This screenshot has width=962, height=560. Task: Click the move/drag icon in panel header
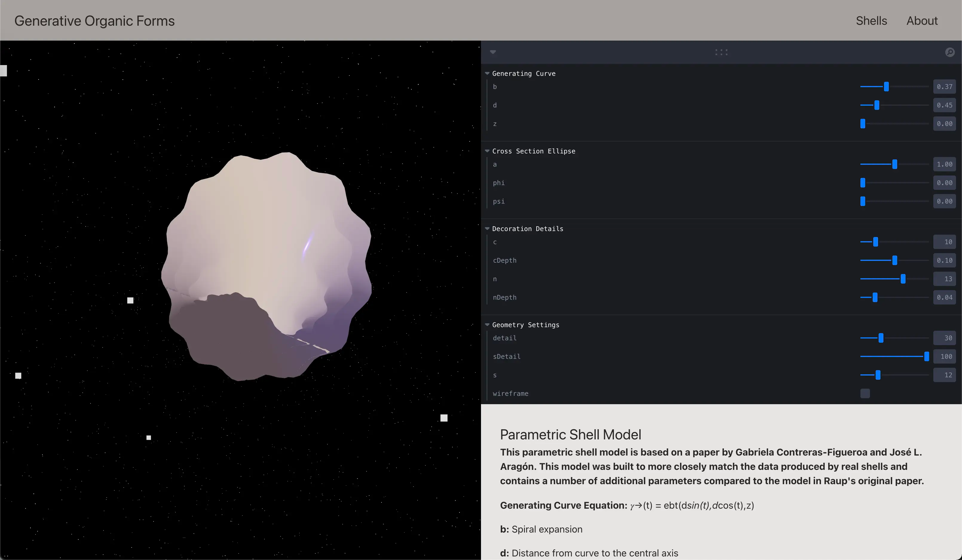tap(722, 52)
